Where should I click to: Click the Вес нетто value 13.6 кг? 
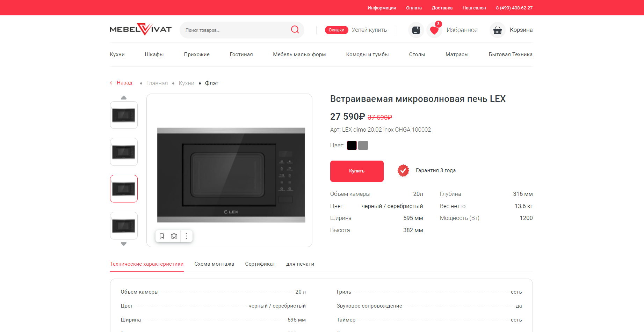(523, 206)
